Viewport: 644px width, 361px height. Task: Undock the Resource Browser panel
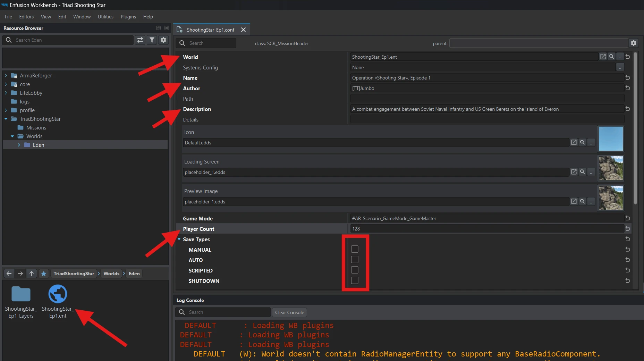pos(158,28)
